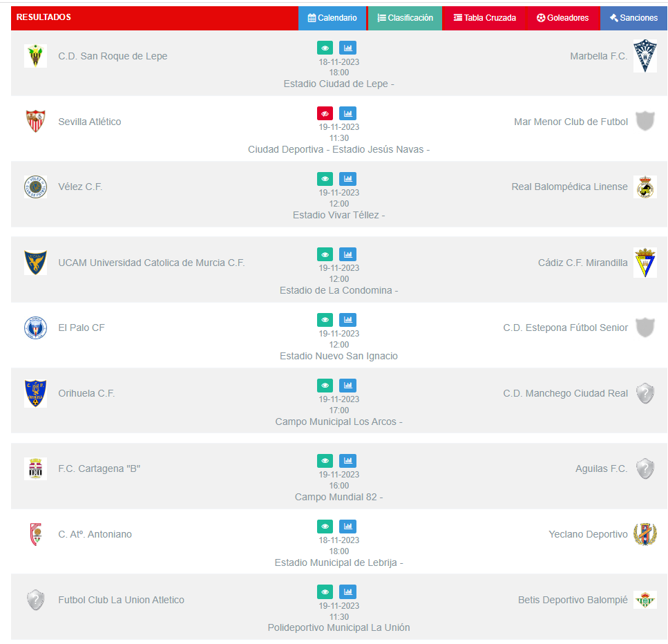
Task: Open the Cádiz C.F. Mirandilla team link
Action: point(582,263)
